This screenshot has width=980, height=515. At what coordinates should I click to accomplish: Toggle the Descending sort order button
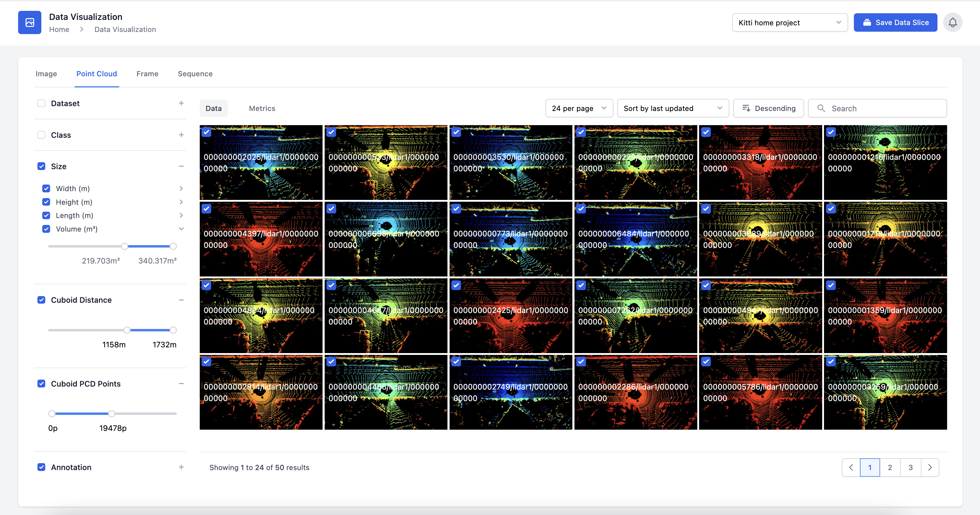click(768, 108)
